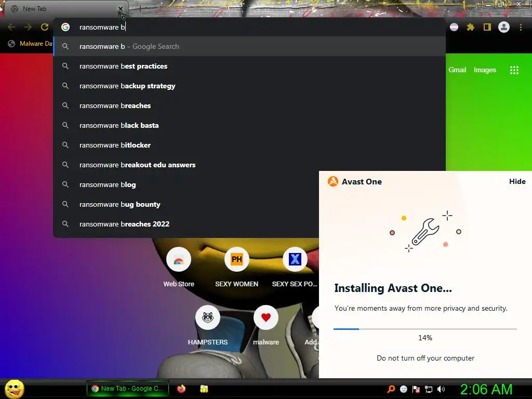
Task: Open the Chrome profile avatar
Action: (504, 27)
